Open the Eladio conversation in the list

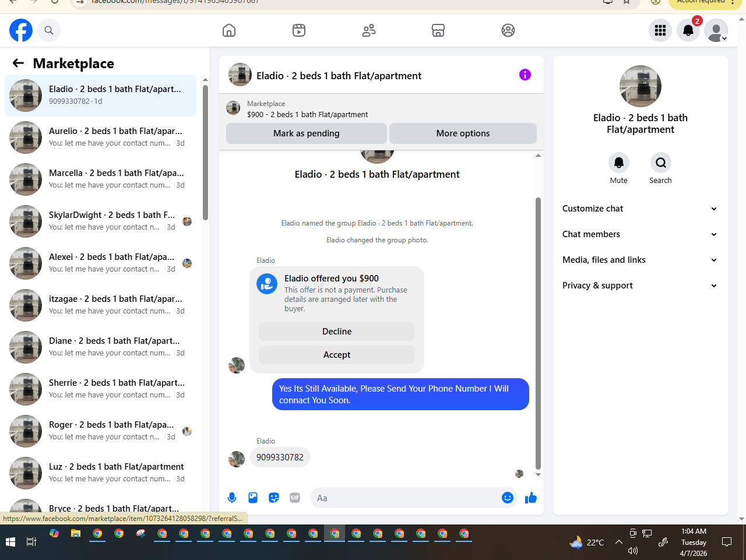tap(100, 96)
